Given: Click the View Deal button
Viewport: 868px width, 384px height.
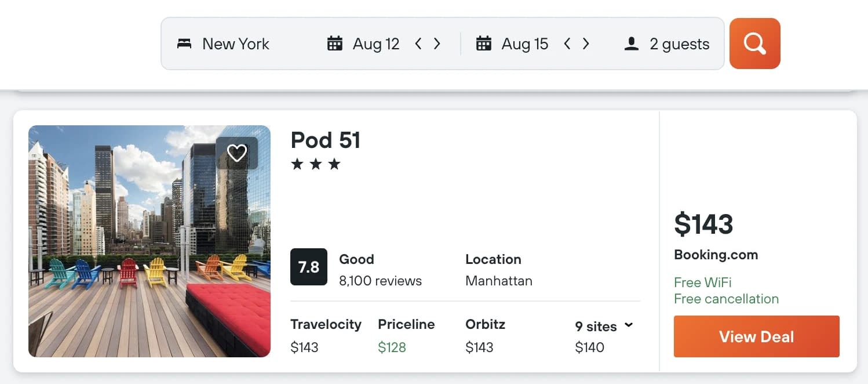Looking at the screenshot, I should (x=756, y=336).
